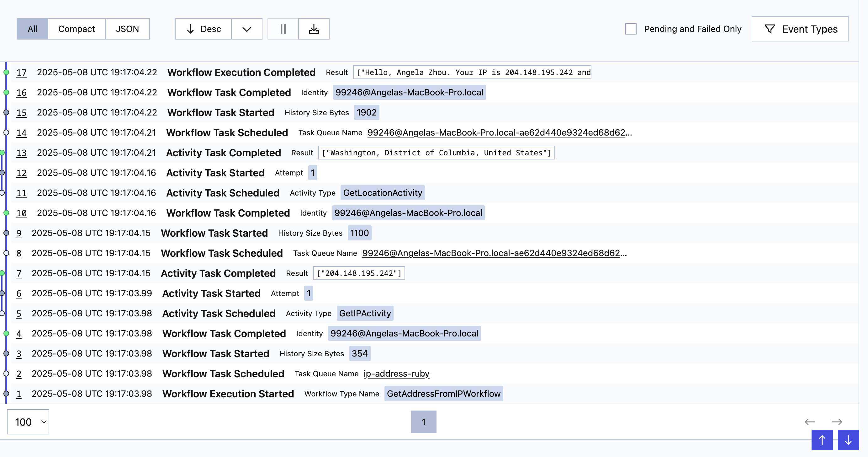Go to the previous page arrow

809,422
